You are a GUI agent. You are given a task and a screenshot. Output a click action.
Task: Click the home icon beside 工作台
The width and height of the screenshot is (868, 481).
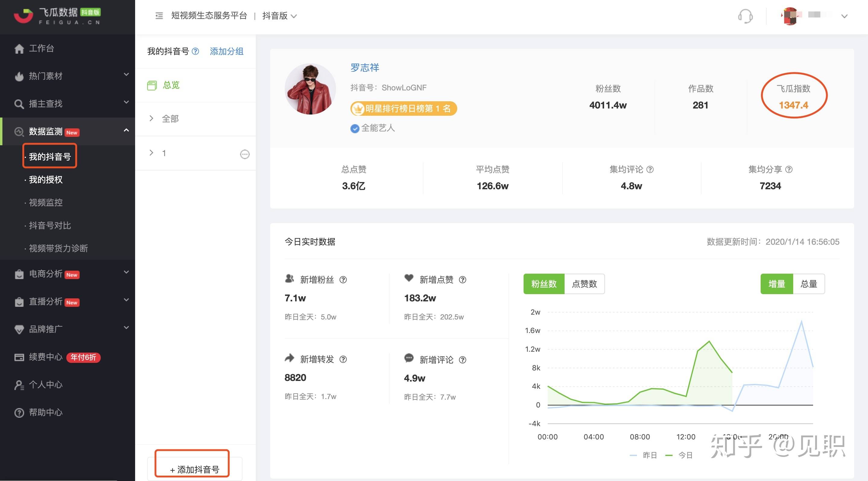pos(19,49)
